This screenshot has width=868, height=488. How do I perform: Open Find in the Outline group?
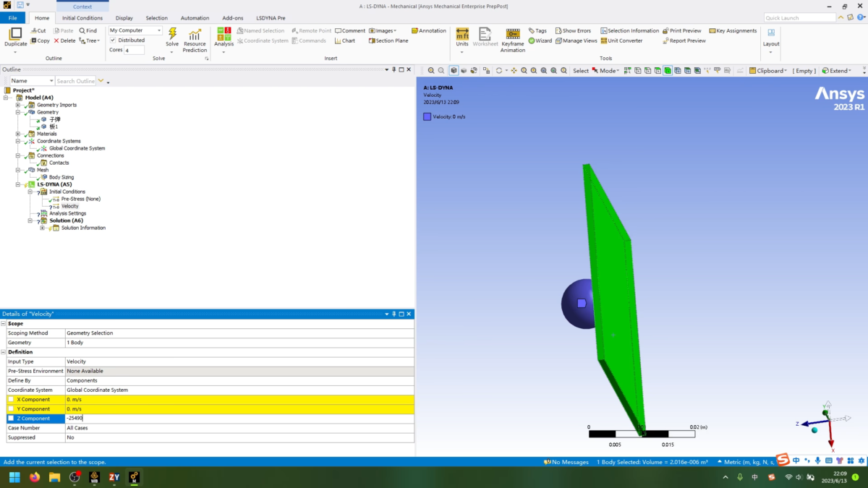[88, 30]
